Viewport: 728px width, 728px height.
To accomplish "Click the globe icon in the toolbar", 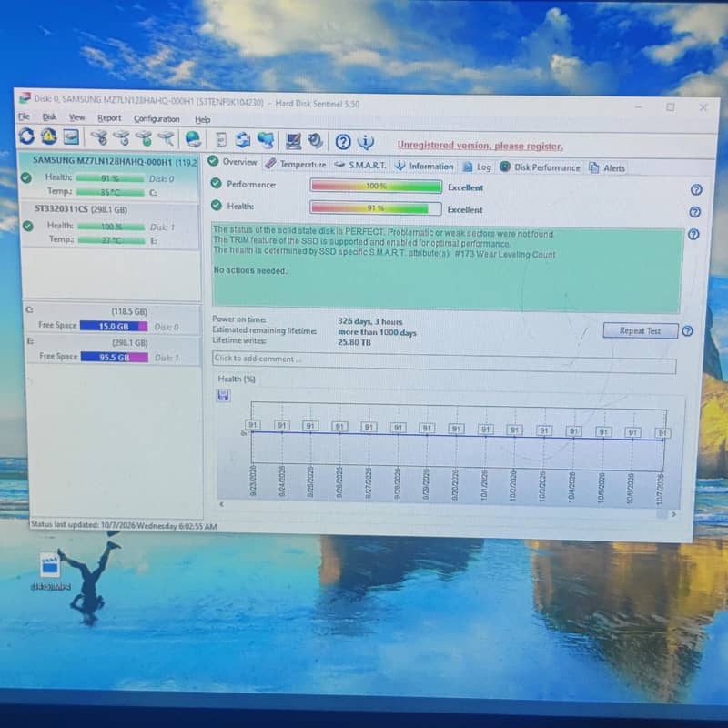I will [193, 139].
